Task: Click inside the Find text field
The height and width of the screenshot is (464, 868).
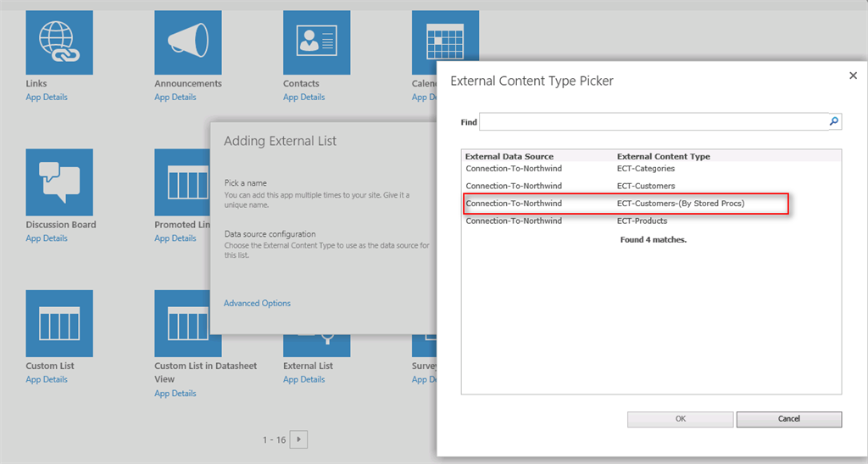Action: click(x=653, y=122)
